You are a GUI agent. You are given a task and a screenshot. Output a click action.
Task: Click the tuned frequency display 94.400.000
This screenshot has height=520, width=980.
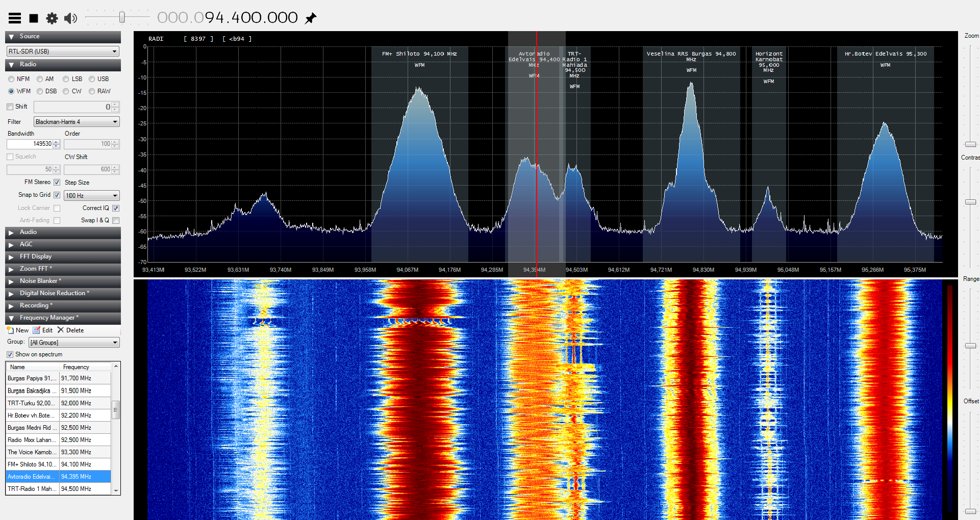click(228, 18)
